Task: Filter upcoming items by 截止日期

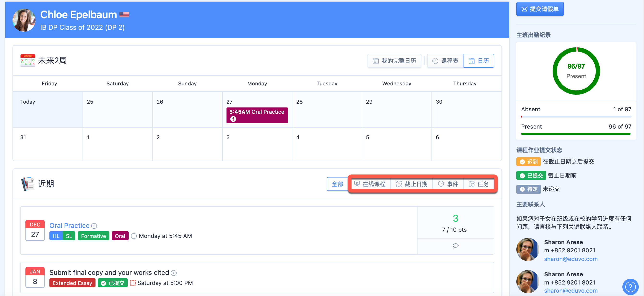Action: [411, 184]
